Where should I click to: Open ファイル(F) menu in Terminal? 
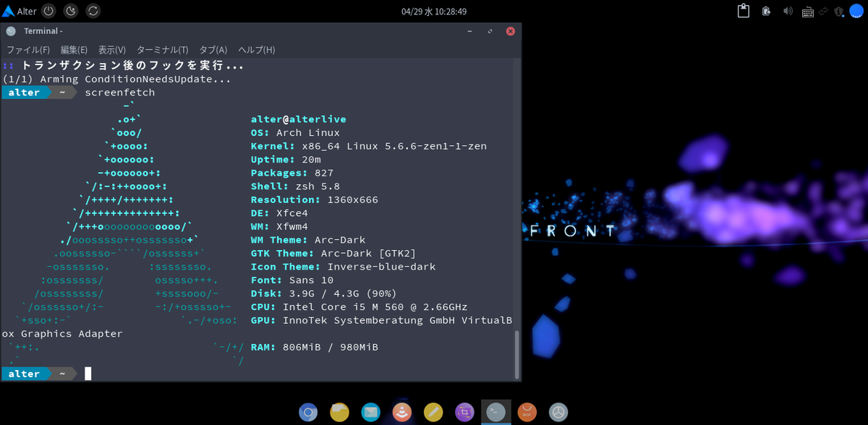[28, 50]
